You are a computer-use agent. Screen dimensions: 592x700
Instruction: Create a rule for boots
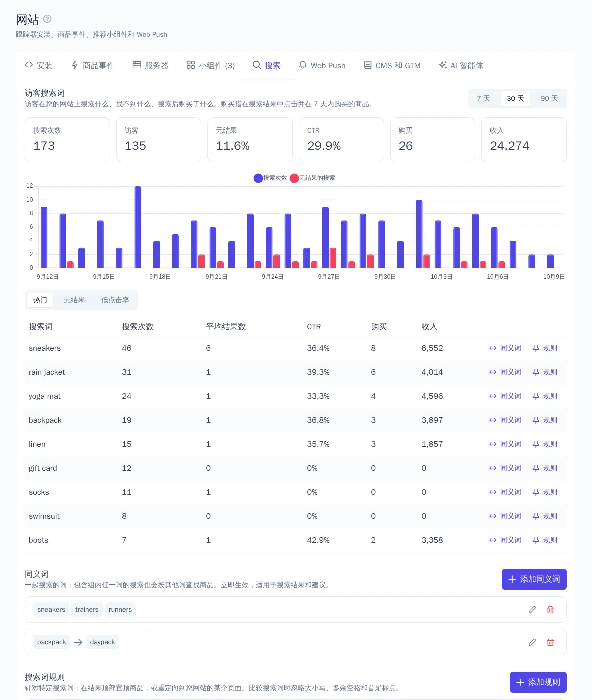(x=545, y=540)
